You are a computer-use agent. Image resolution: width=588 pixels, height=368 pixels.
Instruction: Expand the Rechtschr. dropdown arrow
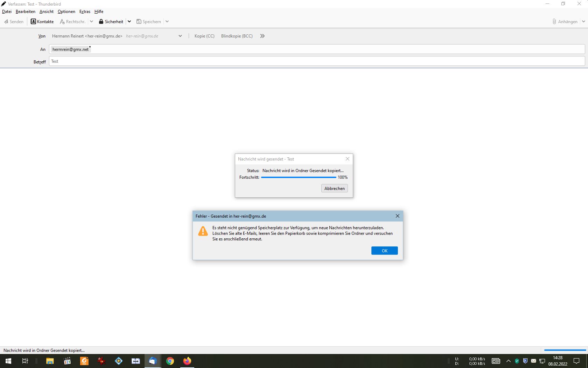click(92, 22)
